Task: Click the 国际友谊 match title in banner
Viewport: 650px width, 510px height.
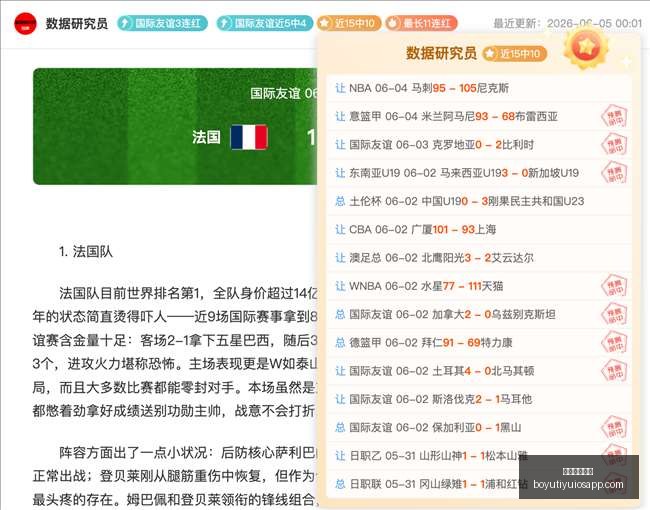Action: coord(284,93)
